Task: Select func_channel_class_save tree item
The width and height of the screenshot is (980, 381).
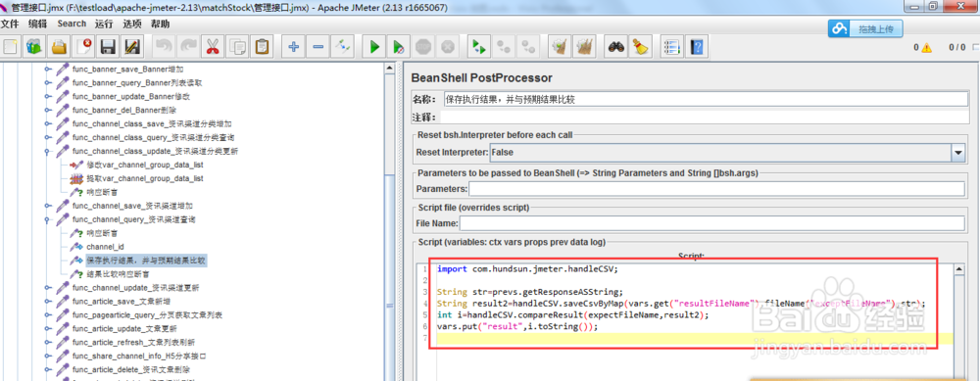Action: pyautogui.click(x=152, y=123)
